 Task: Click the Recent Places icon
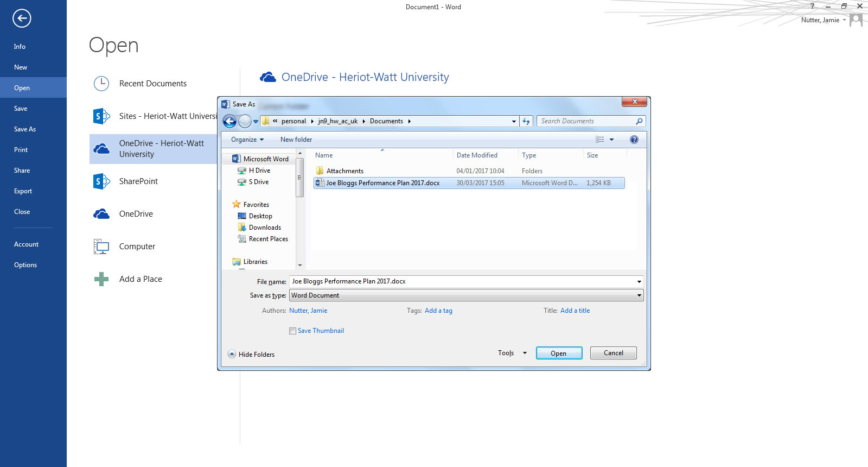242,239
